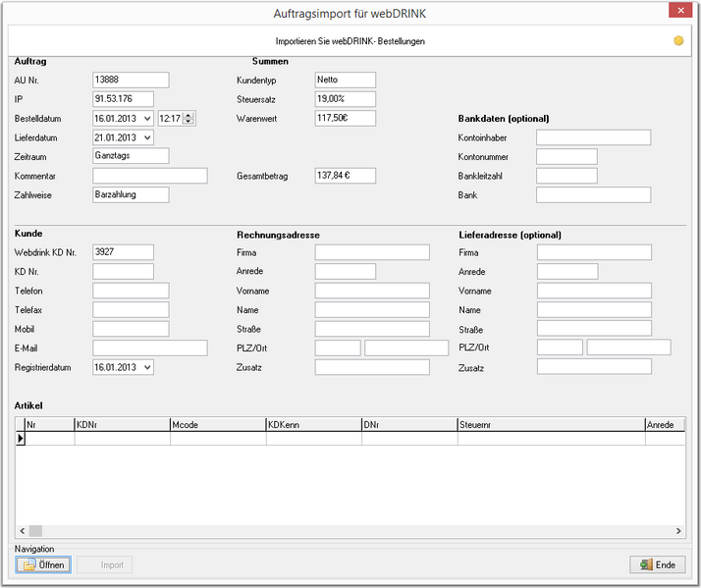Click the IP field 91.53.176
Image resolution: width=701 pixels, height=588 pixels.
click(x=124, y=99)
